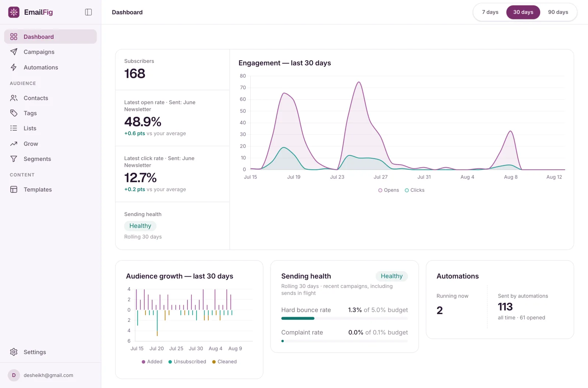This screenshot has width=588, height=388.
Task: Open the Contacts page
Action: click(50, 98)
